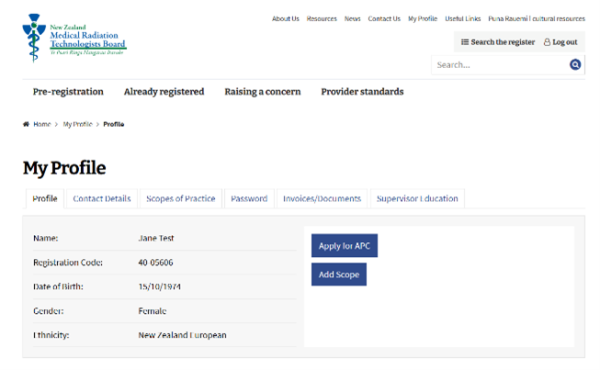Click the Medical Radiation Technologists Board logo
Screen dimensions: 600x370
(74, 38)
